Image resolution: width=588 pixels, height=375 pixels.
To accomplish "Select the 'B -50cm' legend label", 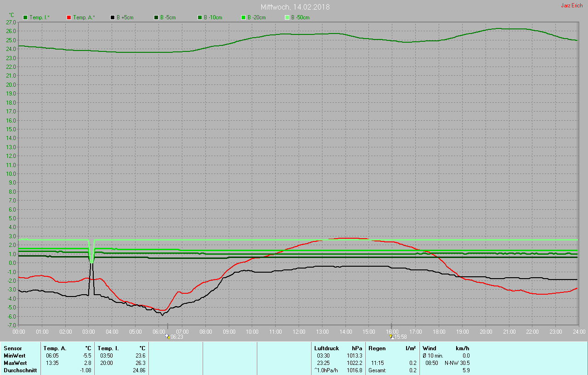I will [300, 17].
